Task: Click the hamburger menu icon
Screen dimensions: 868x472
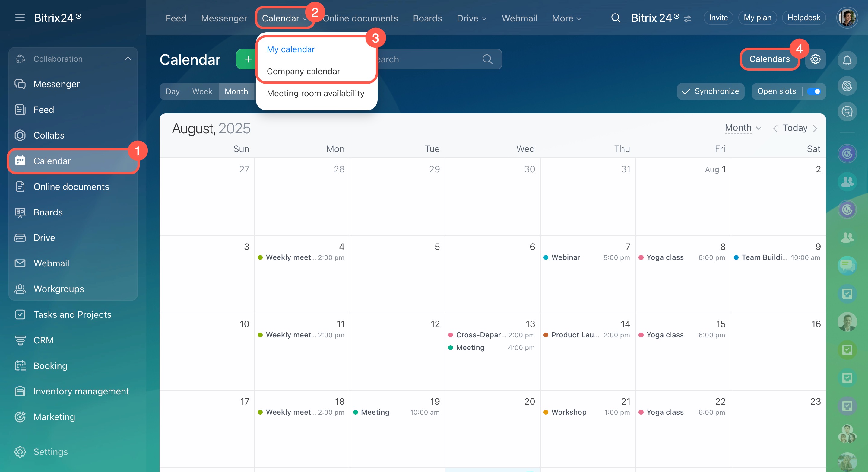Action: pos(20,18)
